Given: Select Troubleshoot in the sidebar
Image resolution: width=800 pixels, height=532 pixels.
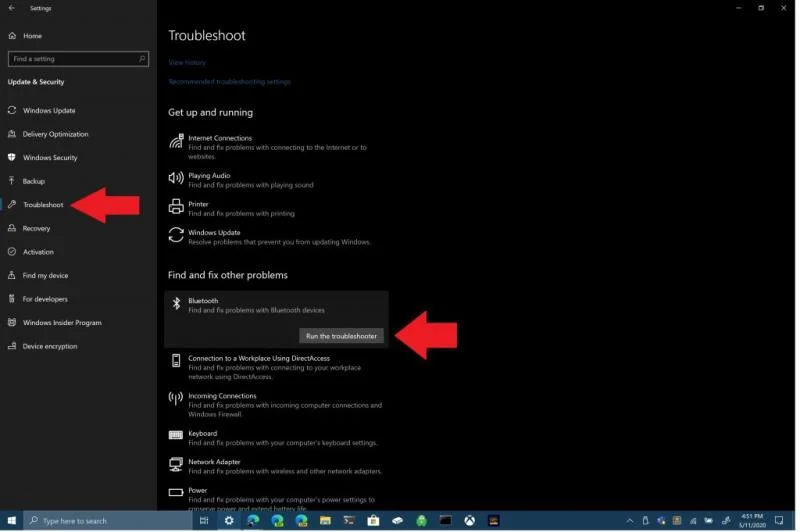Looking at the screenshot, I should pos(43,205).
